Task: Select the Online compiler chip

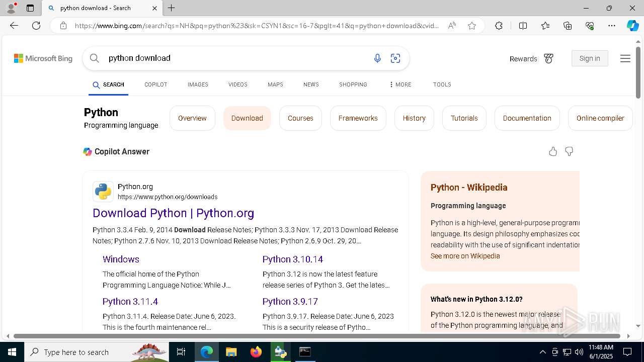Action: click(600, 118)
